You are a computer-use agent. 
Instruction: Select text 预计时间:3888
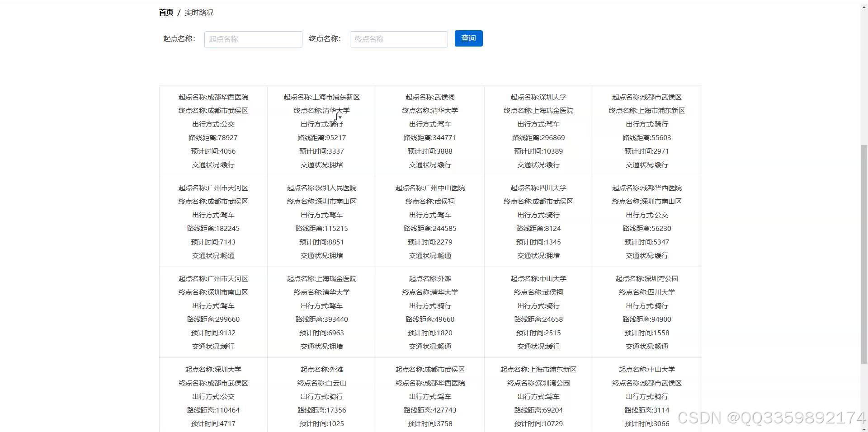(x=430, y=151)
